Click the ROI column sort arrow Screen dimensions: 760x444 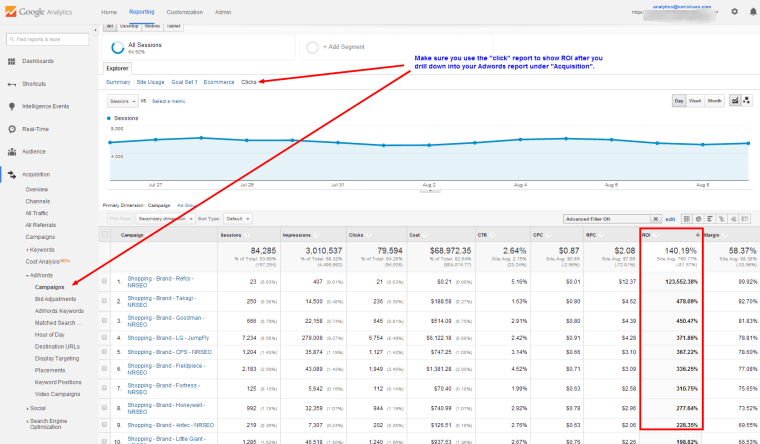click(x=697, y=235)
